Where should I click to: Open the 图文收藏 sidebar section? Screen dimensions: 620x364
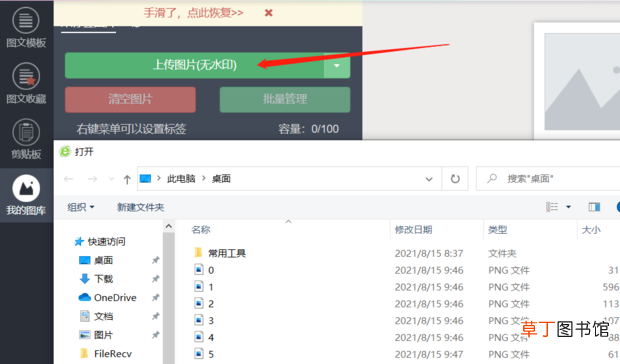point(26,84)
